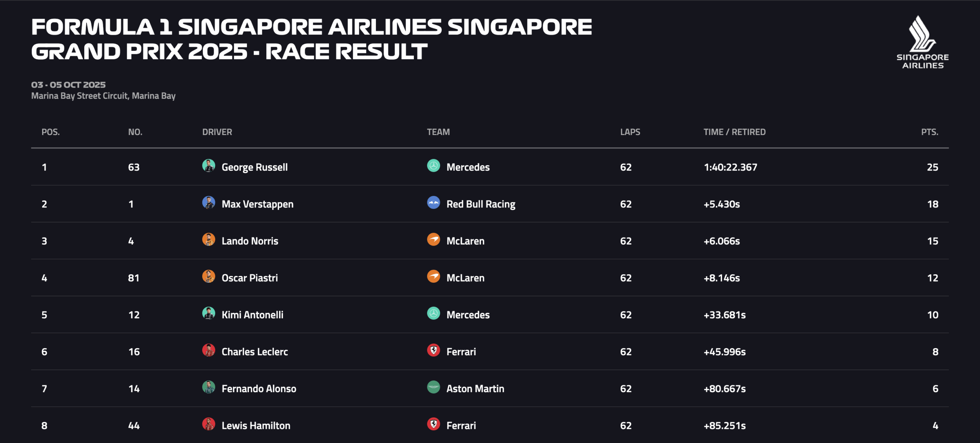Click the Aston Martin team logo
The width and height of the screenshot is (980, 443).
click(433, 388)
